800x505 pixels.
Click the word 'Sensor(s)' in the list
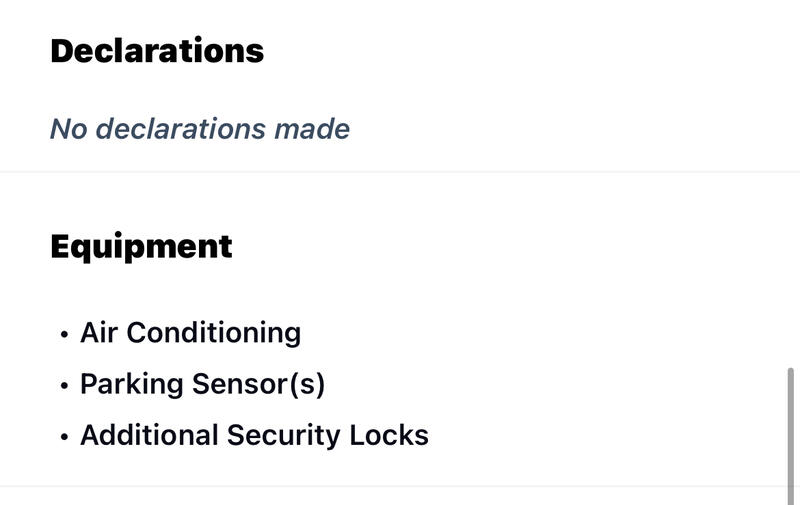[258, 384]
